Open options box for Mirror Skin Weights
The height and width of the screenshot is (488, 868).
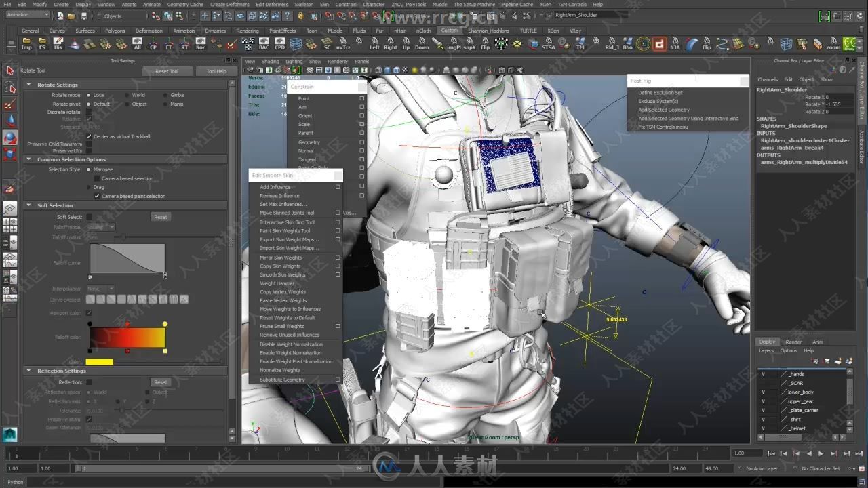pos(338,258)
